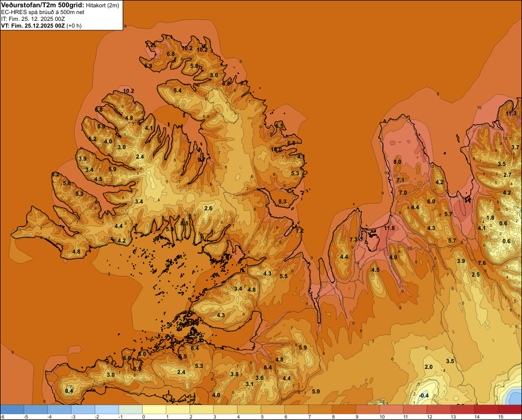Click the 3.7 temperature value on the map
The image size is (522, 420).
pos(515,147)
